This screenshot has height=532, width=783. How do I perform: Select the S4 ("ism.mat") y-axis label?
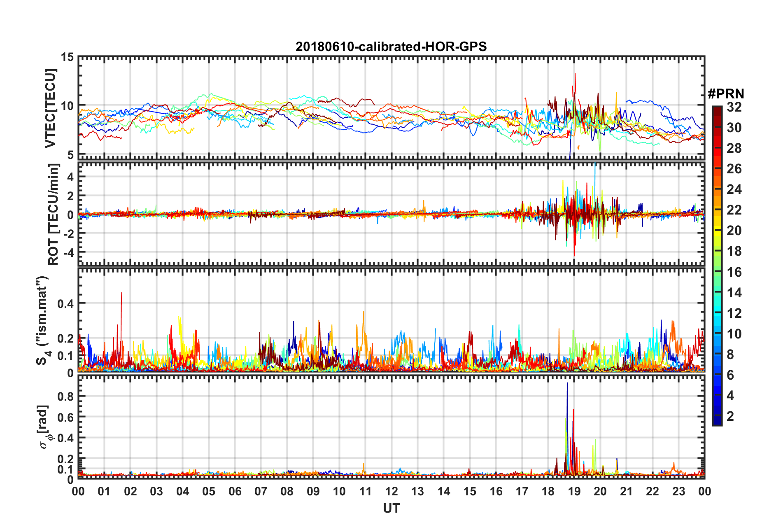(x=42, y=320)
